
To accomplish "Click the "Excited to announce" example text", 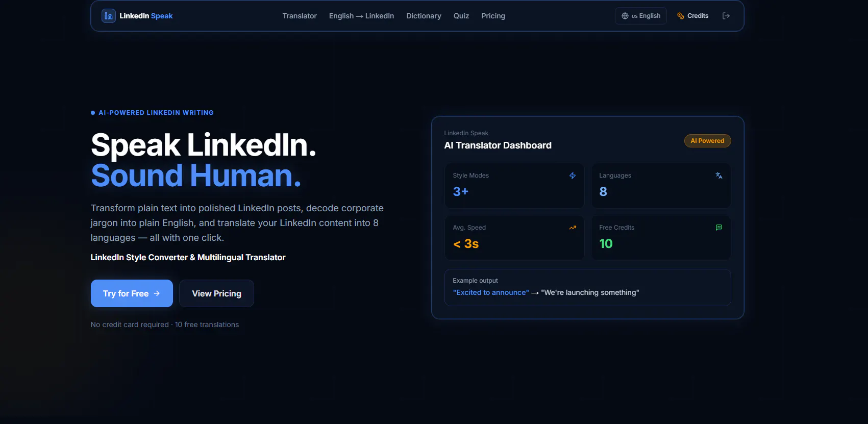I will coord(491,292).
